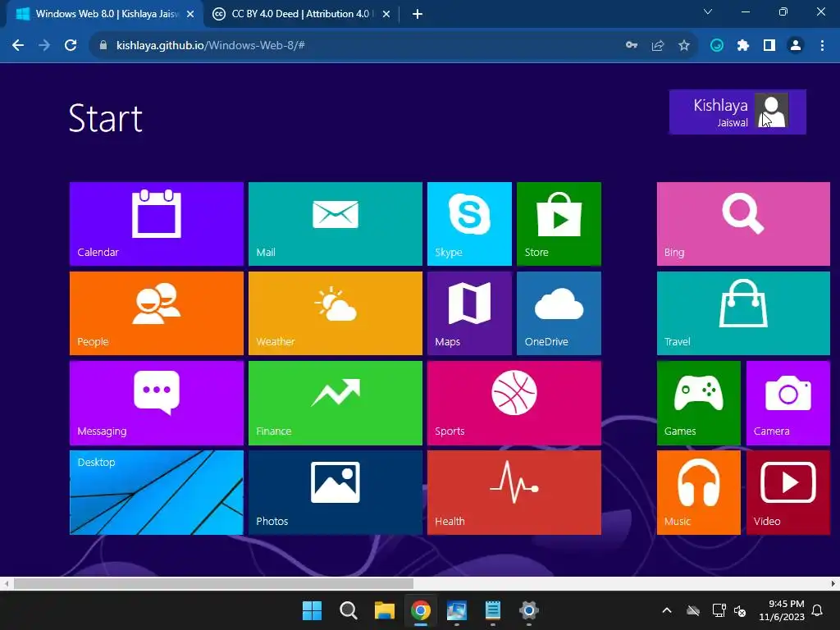Open the Desktop tile
Image resolution: width=840 pixels, height=630 pixels.
(x=157, y=492)
